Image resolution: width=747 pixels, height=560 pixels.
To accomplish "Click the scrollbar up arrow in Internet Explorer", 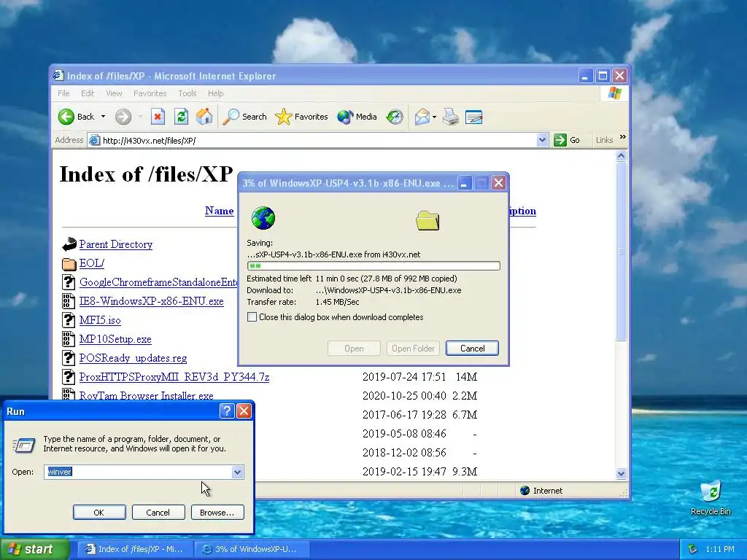I will click(x=621, y=156).
